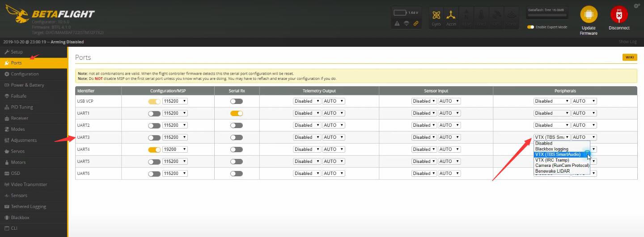Screen dimensions: 644x237
Task: Toggle MSP switch for USB VCP
Action: click(154, 101)
